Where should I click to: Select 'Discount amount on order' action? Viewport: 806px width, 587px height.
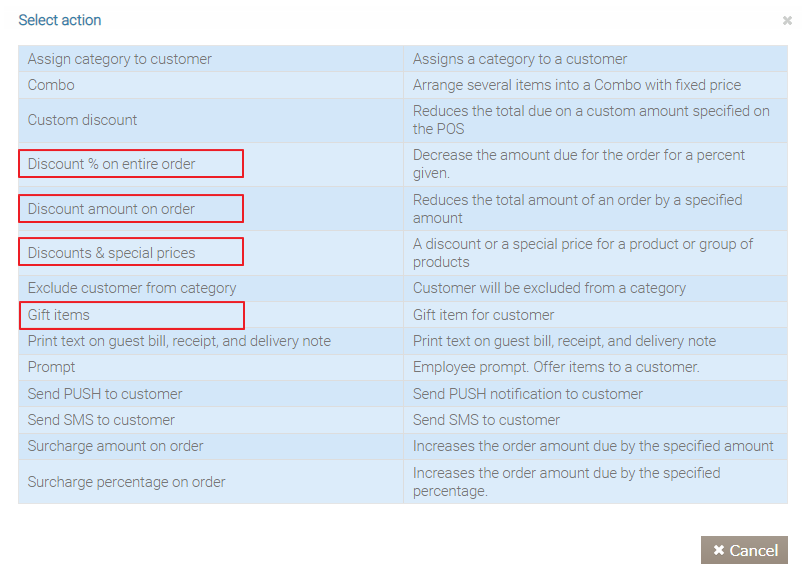[x=112, y=209]
